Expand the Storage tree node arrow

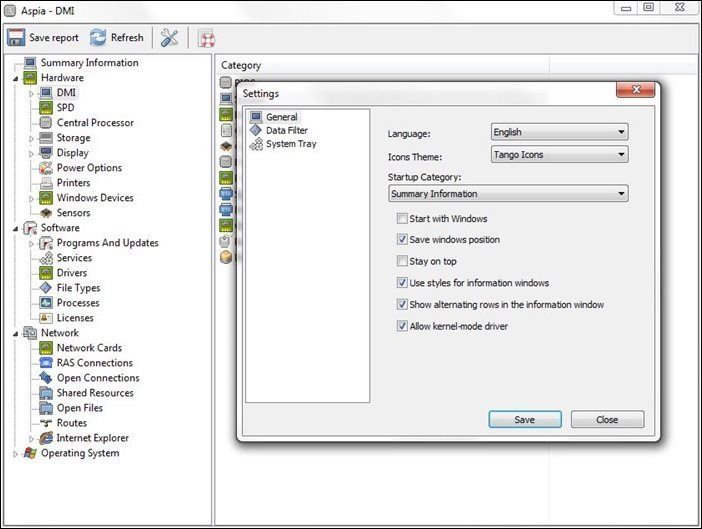pyautogui.click(x=31, y=139)
